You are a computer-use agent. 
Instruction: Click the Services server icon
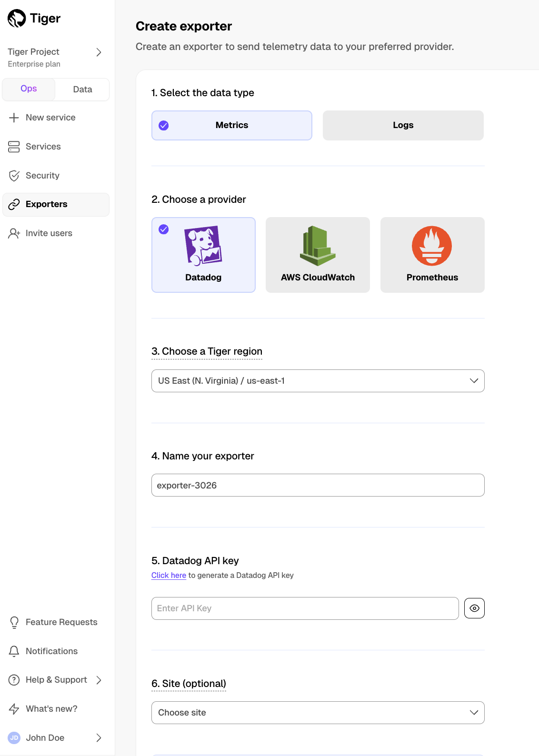tap(14, 147)
